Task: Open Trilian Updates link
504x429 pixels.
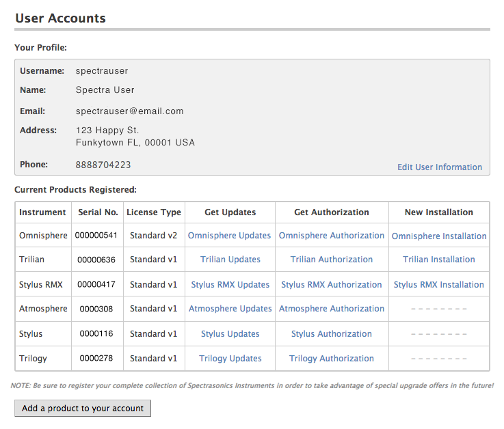Action: point(230,259)
